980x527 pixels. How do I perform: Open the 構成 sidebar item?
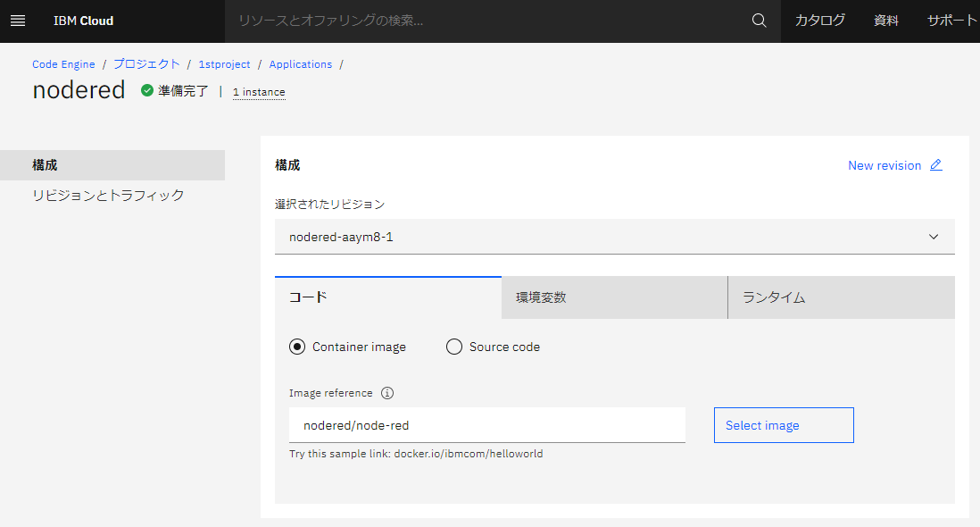pyautogui.click(x=112, y=165)
